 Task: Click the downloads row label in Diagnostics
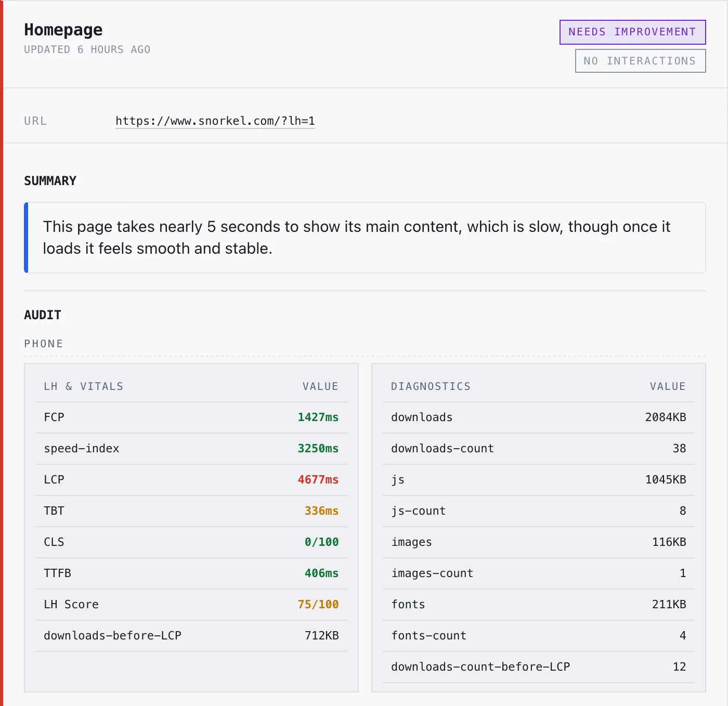422,417
